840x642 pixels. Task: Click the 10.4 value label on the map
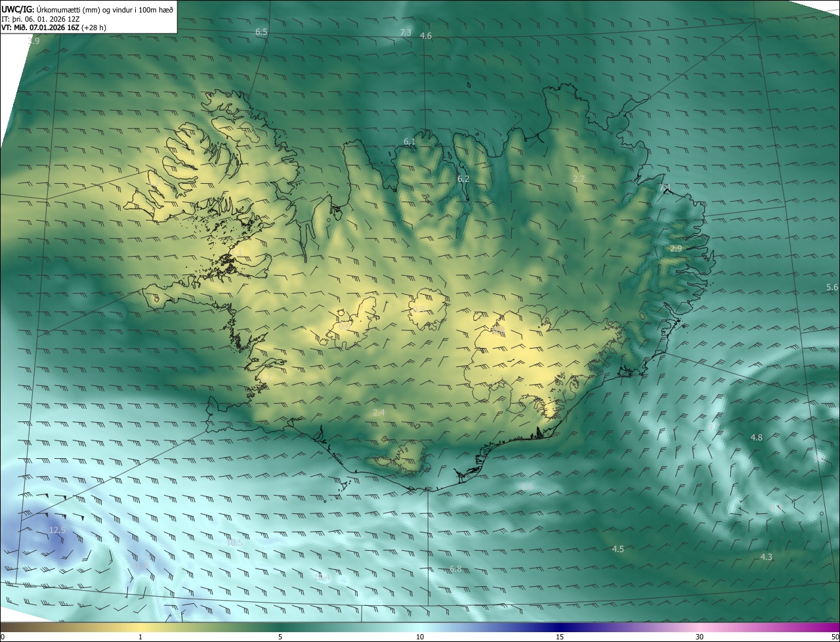point(322,578)
